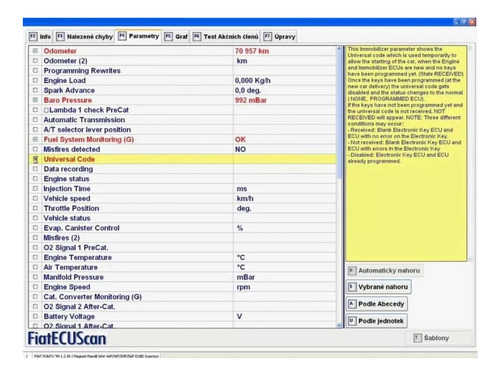Open the Graf tab
Screen dimensions: 500x375
coord(176,37)
